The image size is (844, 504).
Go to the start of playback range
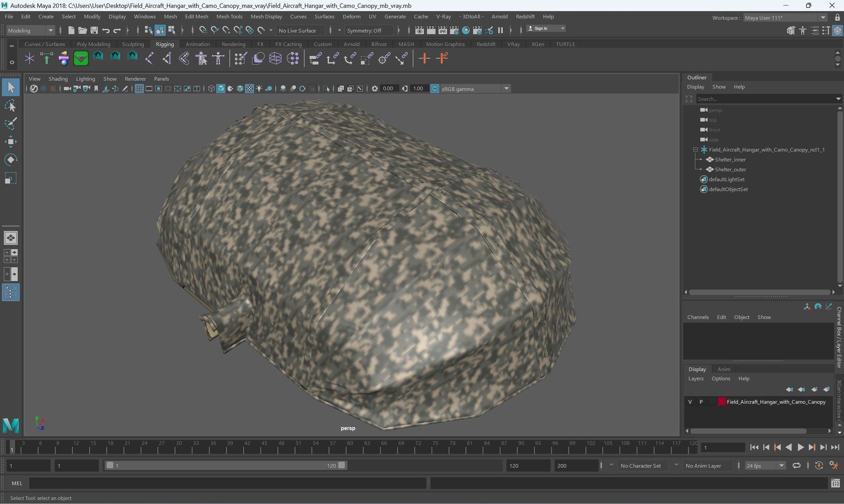[754, 447]
